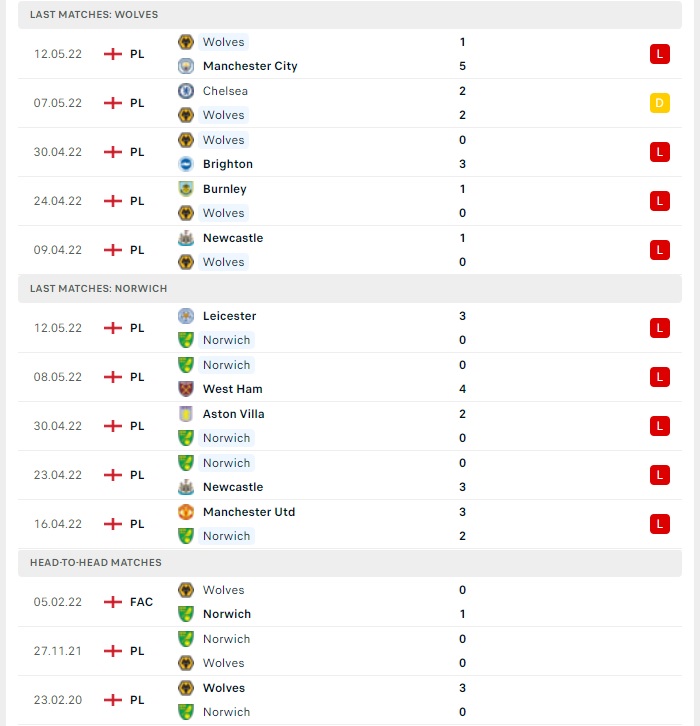Click the West Ham club crest
This screenshot has height=726, width=700.
pyautogui.click(x=186, y=389)
